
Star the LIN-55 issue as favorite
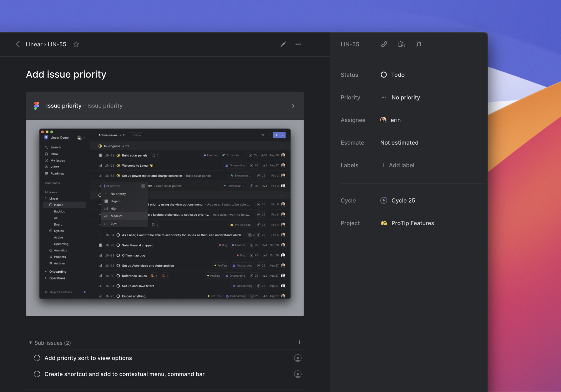tap(76, 44)
